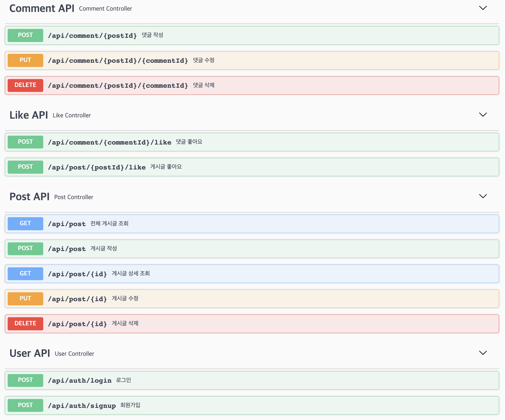Click PUT badge for 게시글 수정
Screen dimensions: 505x420
click(x=25, y=299)
